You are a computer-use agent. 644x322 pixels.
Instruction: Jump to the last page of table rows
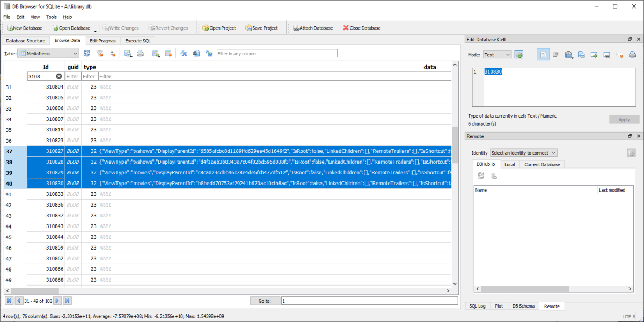(68, 301)
